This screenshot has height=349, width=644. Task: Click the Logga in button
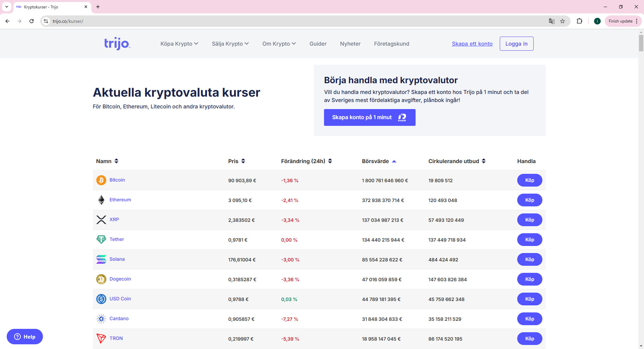coord(517,44)
